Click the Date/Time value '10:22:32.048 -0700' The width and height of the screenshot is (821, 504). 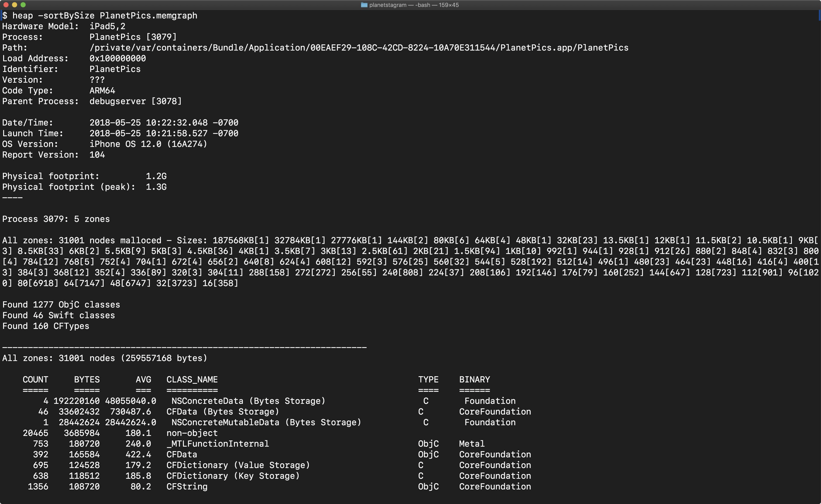point(192,123)
